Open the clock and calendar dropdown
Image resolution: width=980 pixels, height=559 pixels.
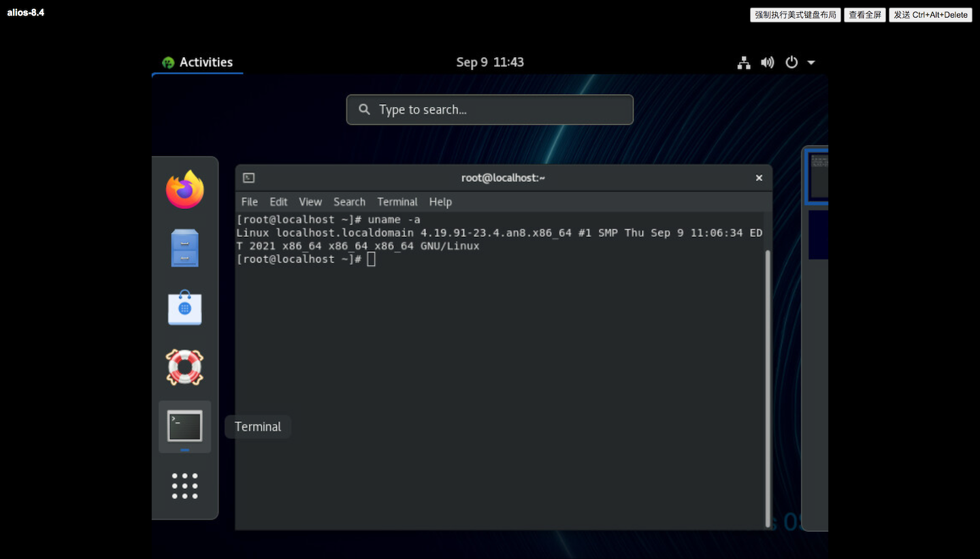(x=489, y=62)
